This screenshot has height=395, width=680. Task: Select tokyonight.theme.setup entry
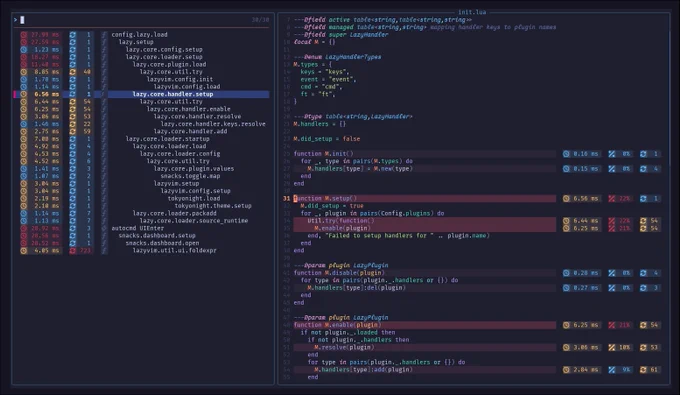[x=213, y=206]
